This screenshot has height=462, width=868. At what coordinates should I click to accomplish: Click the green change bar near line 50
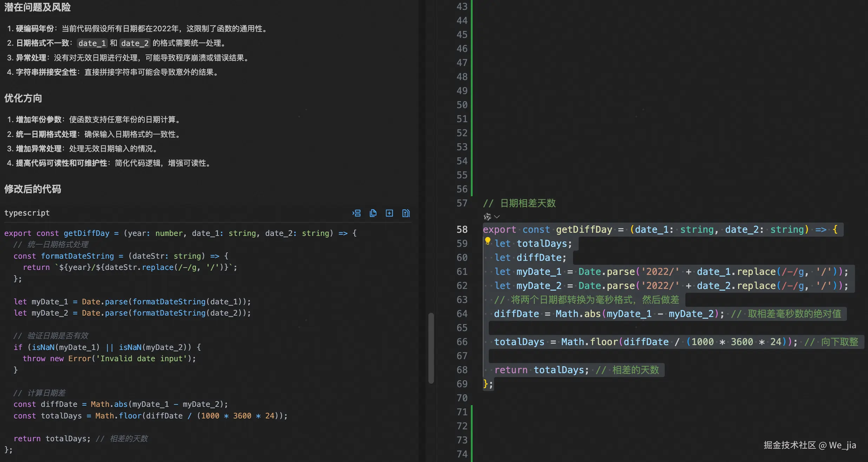pyautogui.click(x=472, y=105)
